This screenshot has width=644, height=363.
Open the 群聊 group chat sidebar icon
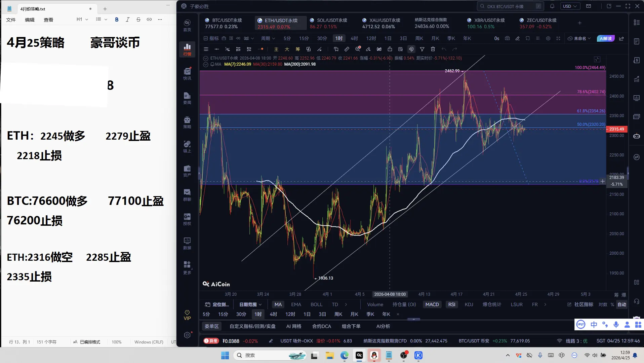click(x=187, y=195)
